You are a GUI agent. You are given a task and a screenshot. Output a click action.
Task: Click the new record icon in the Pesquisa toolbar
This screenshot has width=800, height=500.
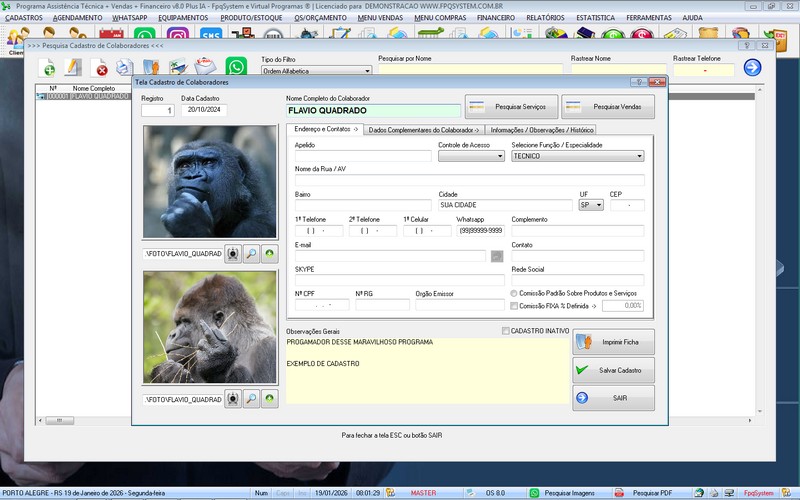click(47, 67)
